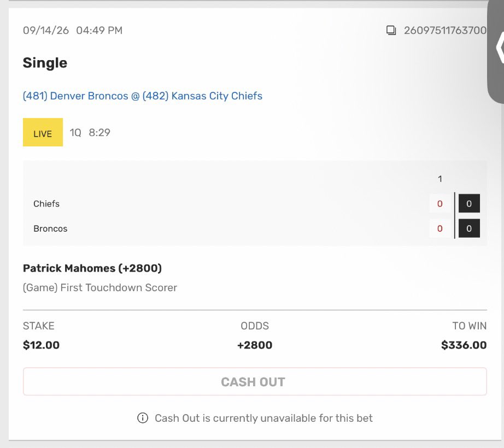Image resolution: width=504 pixels, height=448 pixels.
Task: Click the +2800 odds value under ODDS
Action: 255,345
